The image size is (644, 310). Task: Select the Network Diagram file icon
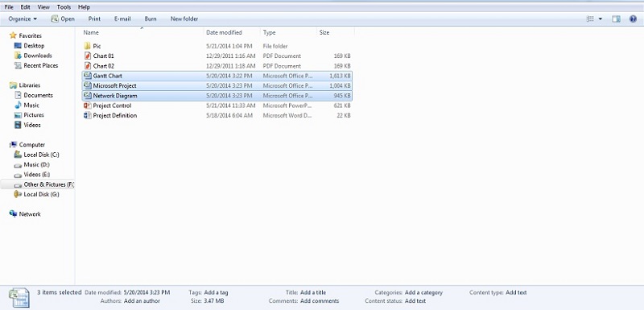coord(87,96)
